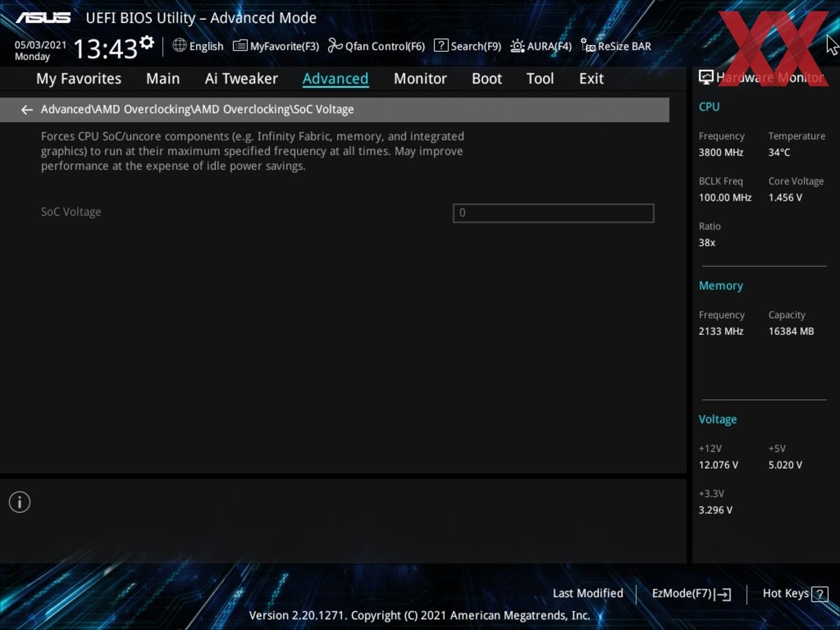Select the Advanced tab
This screenshot has width=840, height=630.
[x=335, y=78]
